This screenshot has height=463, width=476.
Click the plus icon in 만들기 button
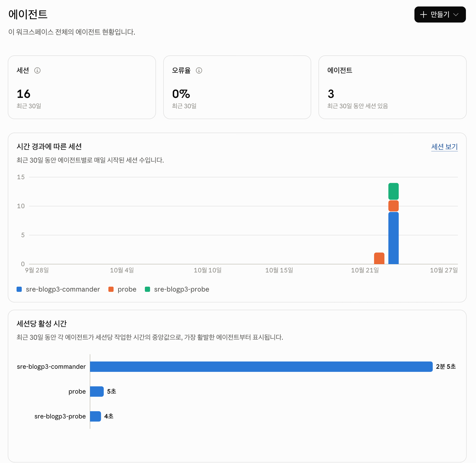pyautogui.click(x=423, y=15)
